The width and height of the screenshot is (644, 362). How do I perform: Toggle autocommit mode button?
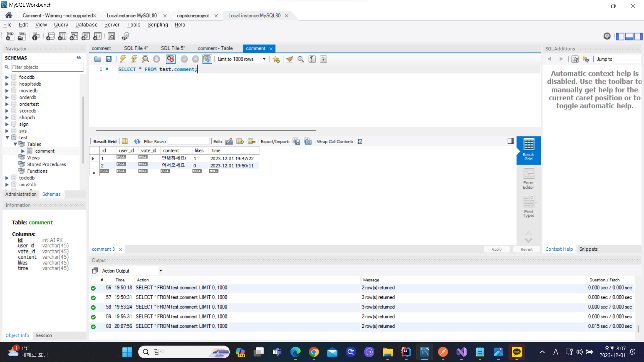pos(207,59)
